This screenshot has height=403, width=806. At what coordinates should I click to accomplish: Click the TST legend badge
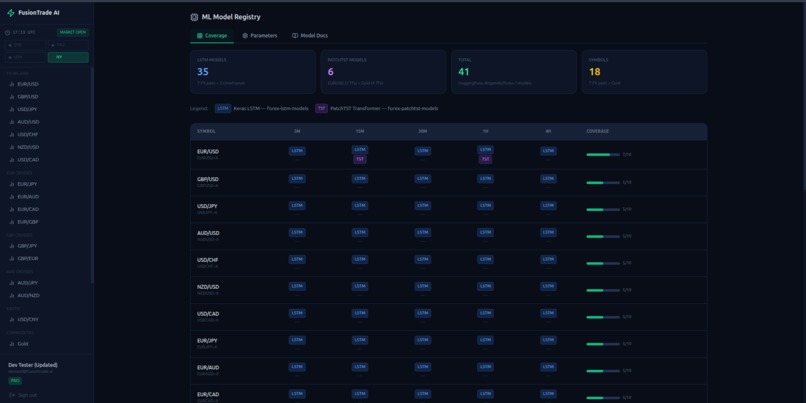point(321,108)
